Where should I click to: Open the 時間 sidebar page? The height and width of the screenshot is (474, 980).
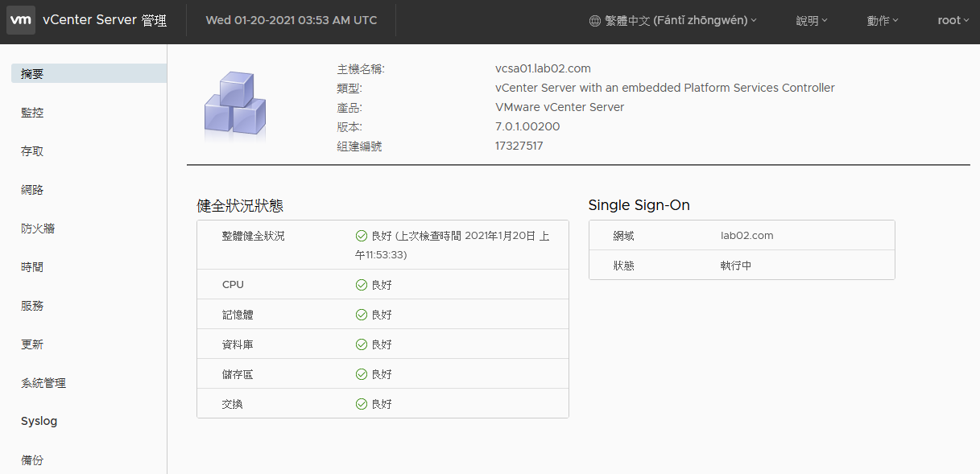tap(32, 267)
